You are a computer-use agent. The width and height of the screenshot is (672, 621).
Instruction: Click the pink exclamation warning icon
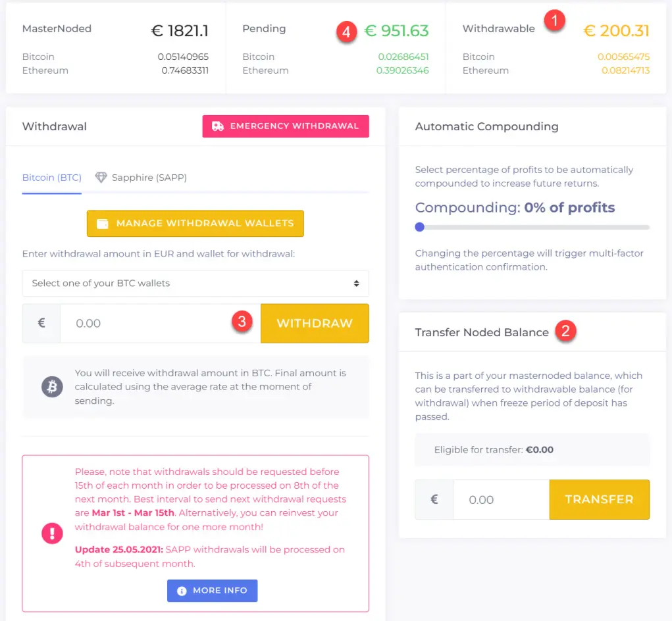click(52, 534)
